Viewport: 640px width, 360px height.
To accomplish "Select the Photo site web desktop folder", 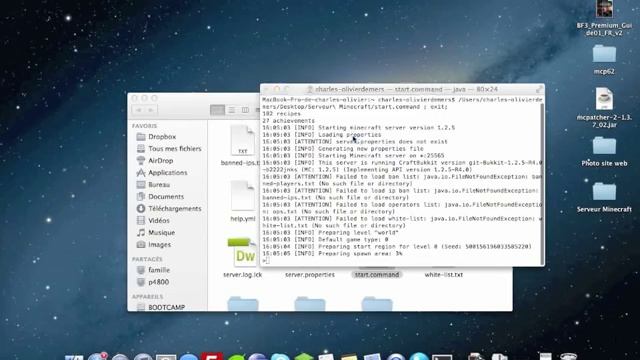I will click(x=604, y=147).
